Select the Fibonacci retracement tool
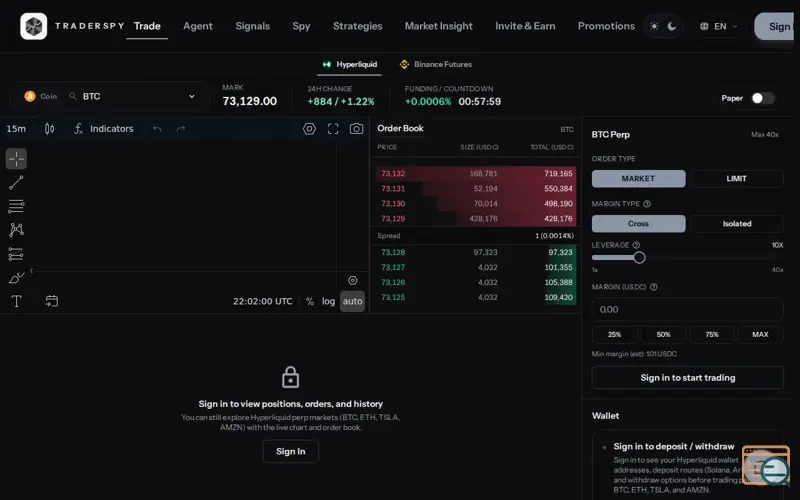 pos(16,206)
